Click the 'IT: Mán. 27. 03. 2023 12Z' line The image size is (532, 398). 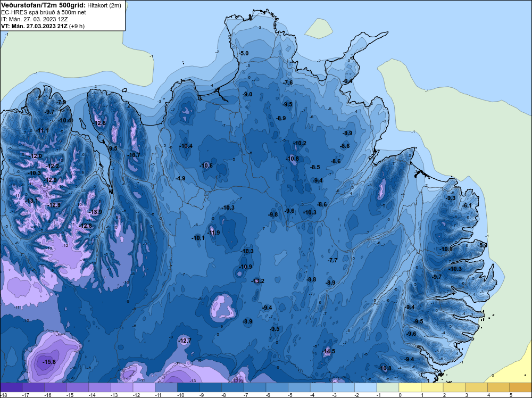click(34, 19)
